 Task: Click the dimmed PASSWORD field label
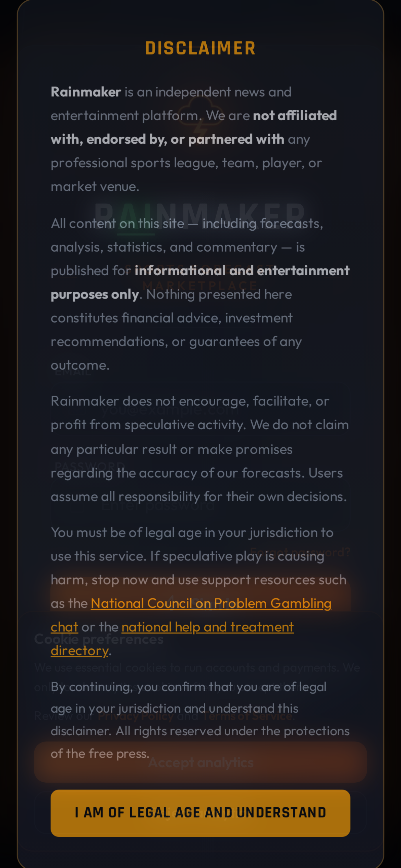[x=90, y=466]
